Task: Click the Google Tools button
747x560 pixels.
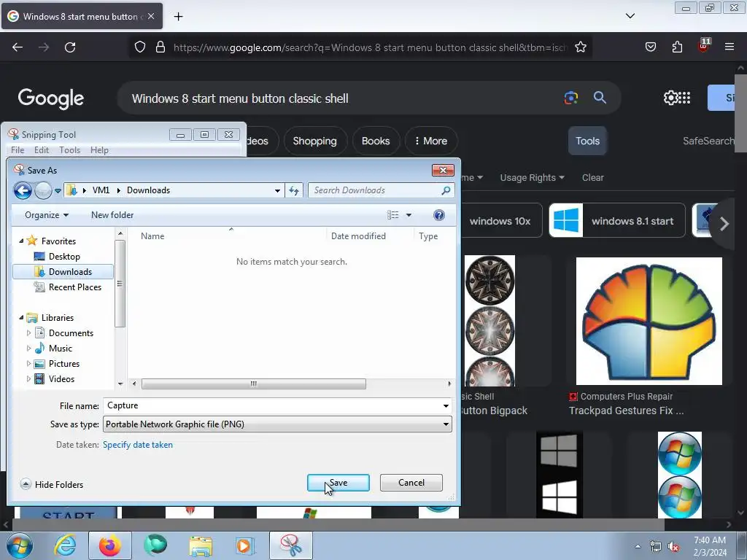Action: (x=587, y=141)
